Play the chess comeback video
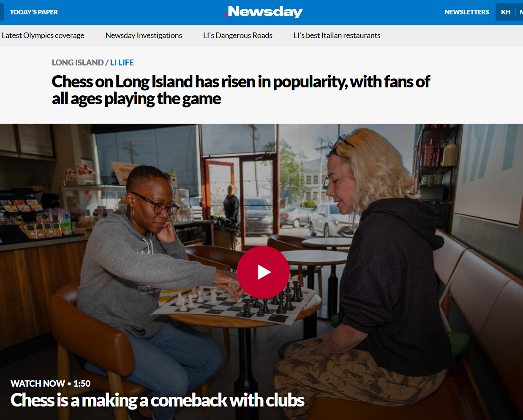The image size is (523, 420). tap(263, 272)
